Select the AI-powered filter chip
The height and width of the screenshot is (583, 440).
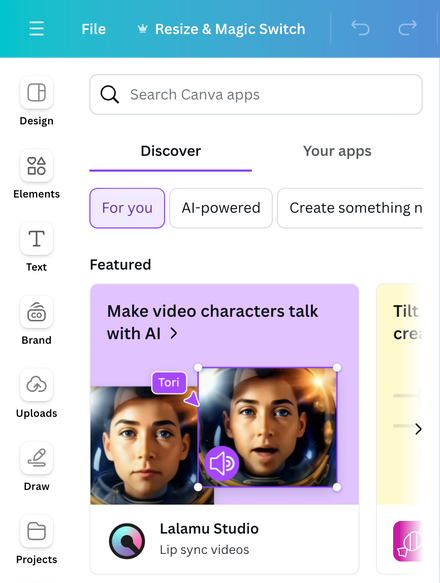(x=221, y=208)
